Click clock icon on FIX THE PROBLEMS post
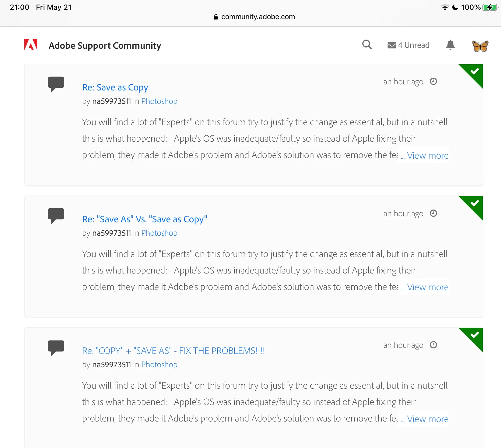This screenshot has height=448, width=501. (433, 345)
